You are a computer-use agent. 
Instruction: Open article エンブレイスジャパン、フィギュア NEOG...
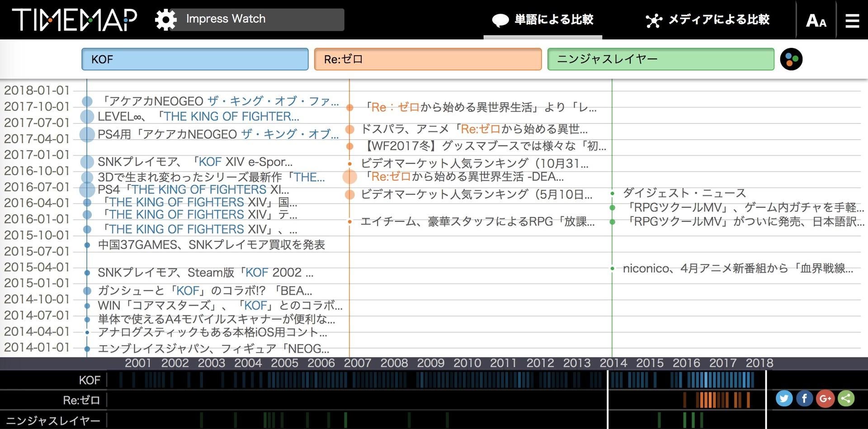tap(213, 349)
